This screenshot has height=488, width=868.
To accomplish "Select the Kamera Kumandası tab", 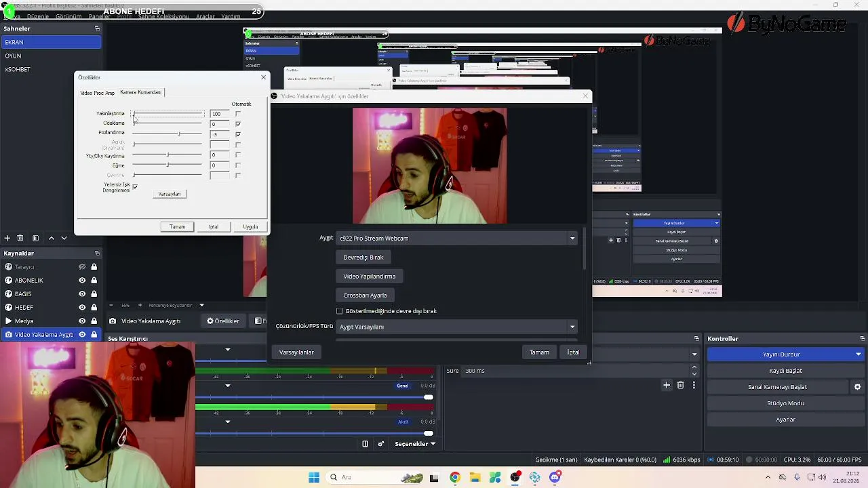I will [140, 92].
